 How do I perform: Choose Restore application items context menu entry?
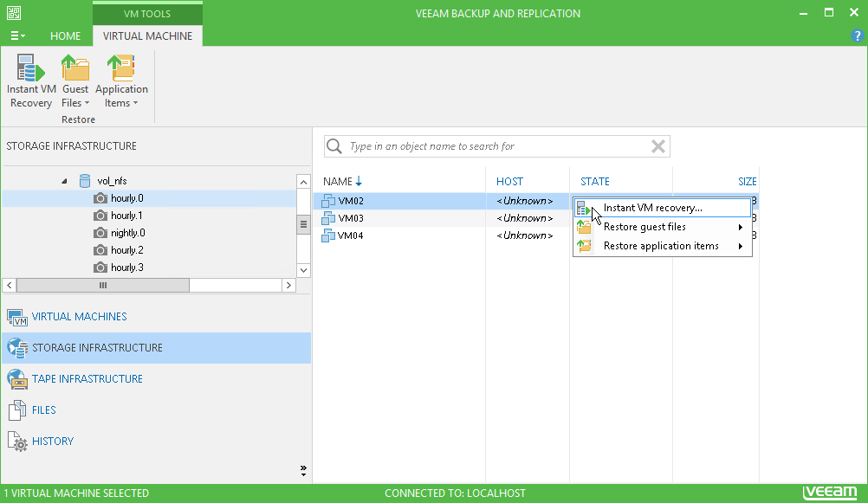[x=663, y=246]
